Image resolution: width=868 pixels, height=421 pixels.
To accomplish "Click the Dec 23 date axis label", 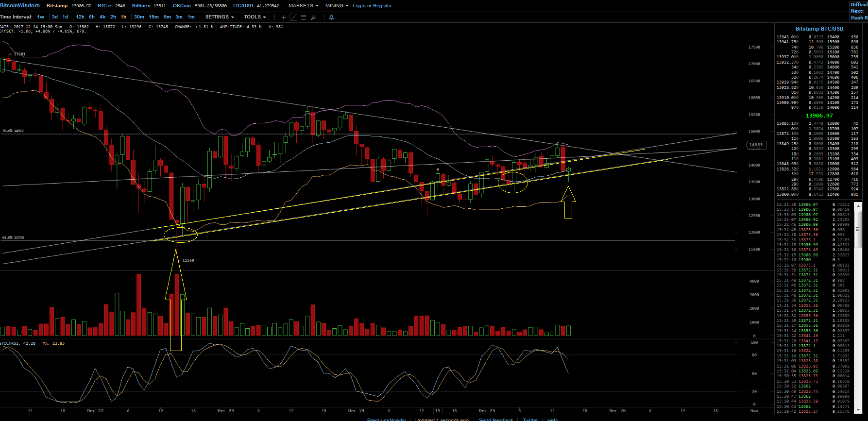I will tap(226, 411).
